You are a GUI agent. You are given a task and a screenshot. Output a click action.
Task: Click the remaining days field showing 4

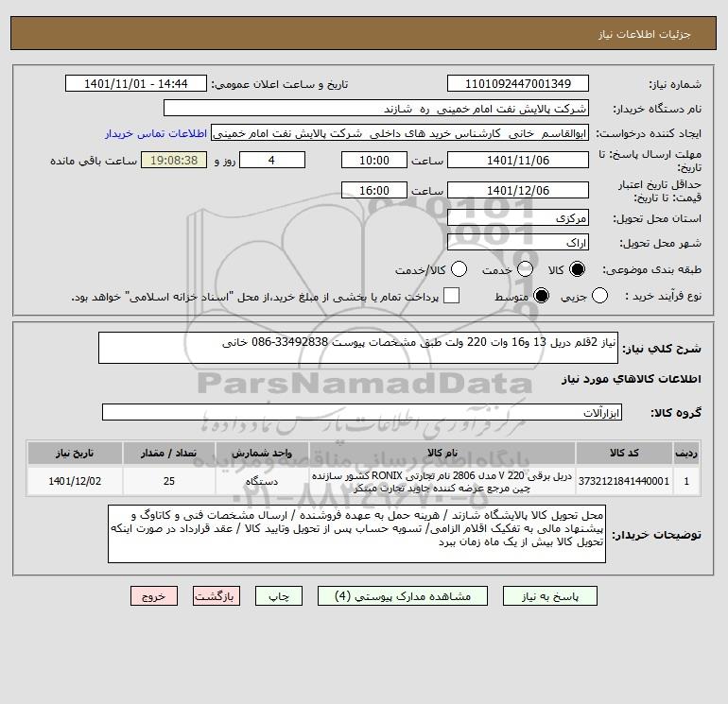[x=272, y=160]
